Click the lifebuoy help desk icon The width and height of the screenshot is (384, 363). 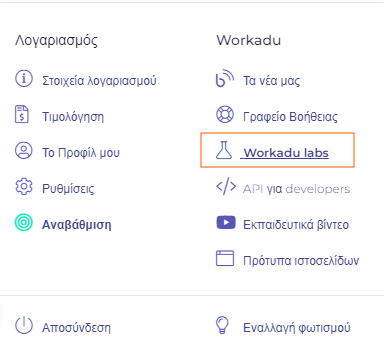click(225, 114)
